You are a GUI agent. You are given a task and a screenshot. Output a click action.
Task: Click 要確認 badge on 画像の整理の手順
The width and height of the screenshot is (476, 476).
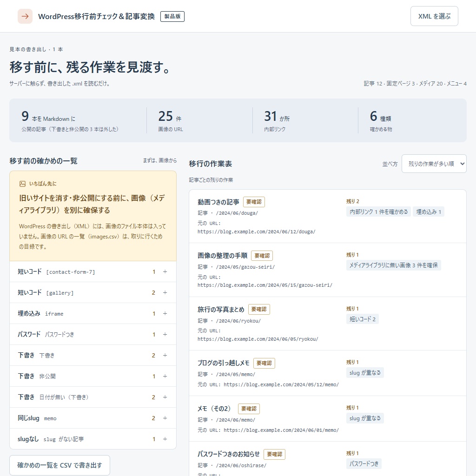pos(262,256)
